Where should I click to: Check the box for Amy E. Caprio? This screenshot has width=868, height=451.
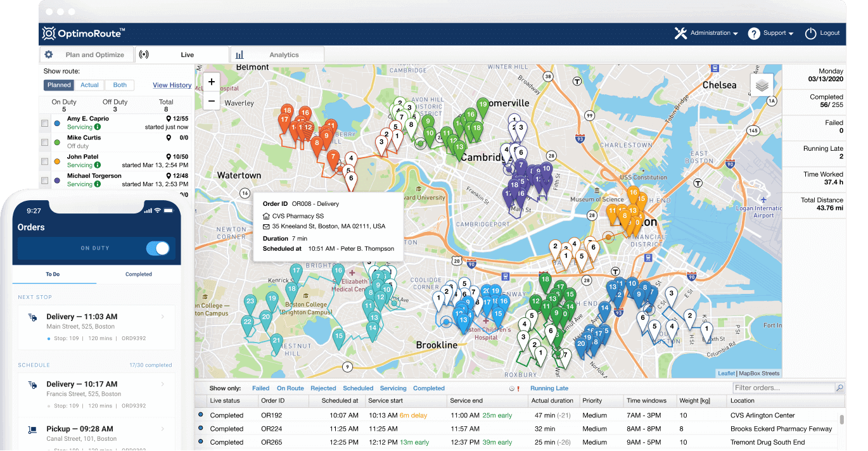(x=45, y=124)
